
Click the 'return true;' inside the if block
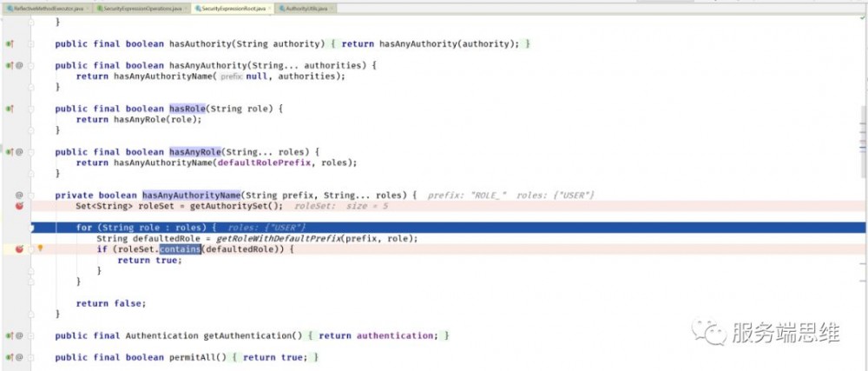tap(149, 261)
